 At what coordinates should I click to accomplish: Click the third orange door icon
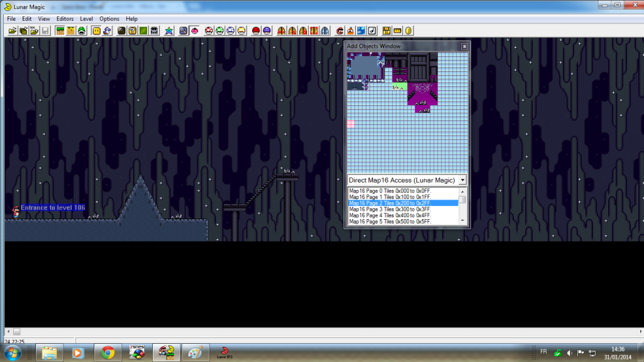(303, 31)
